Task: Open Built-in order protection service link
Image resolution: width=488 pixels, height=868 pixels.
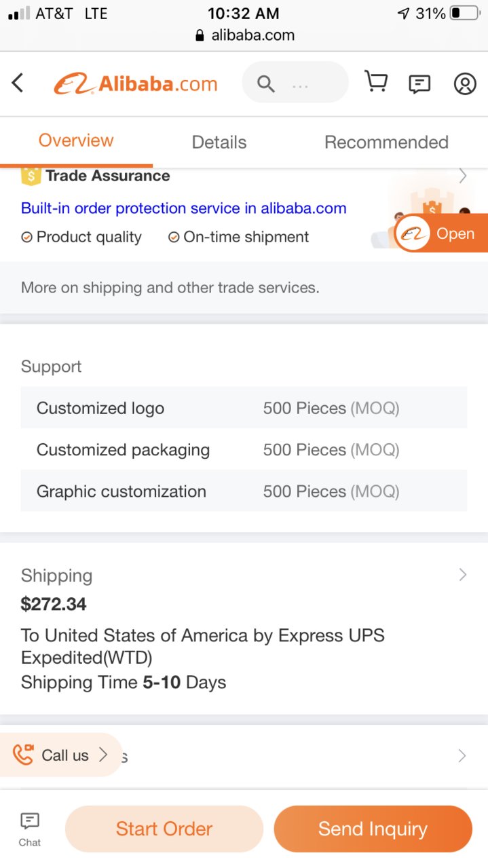Action: click(x=184, y=208)
